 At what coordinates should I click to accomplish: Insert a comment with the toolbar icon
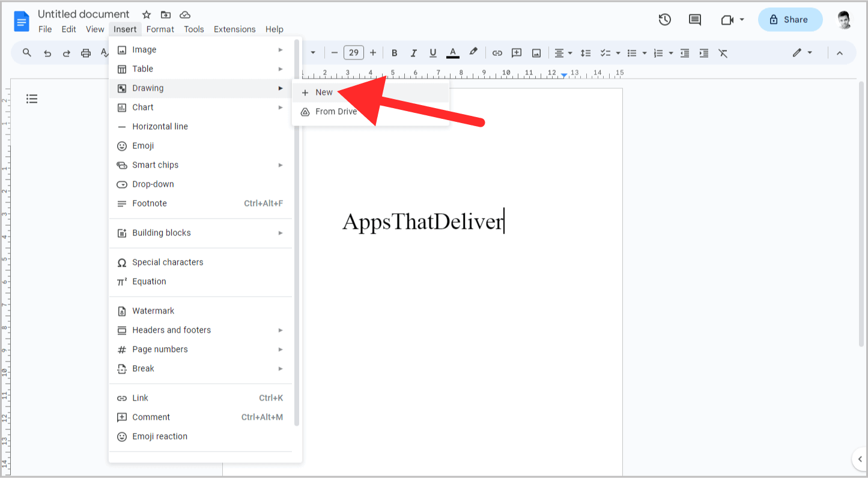(516, 53)
